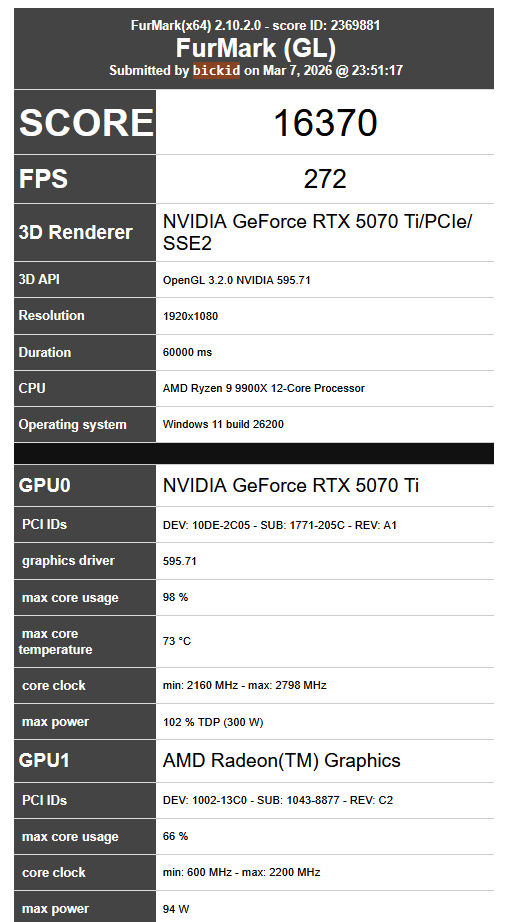Click the OpenGL 3.2.0 NVIDIA 595.71 value
The height and width of the screenshot is (922, 506).
(x=236, y=280)
